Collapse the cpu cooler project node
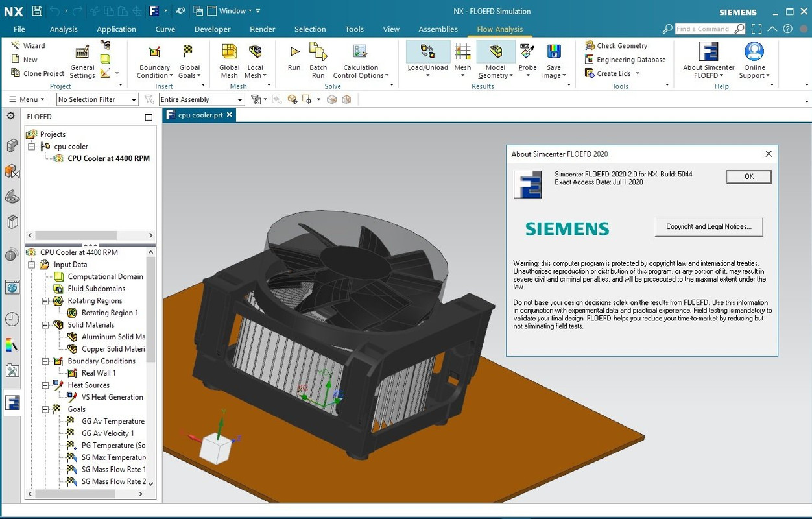This screenshot has height=519, width=812. point(31,147)
